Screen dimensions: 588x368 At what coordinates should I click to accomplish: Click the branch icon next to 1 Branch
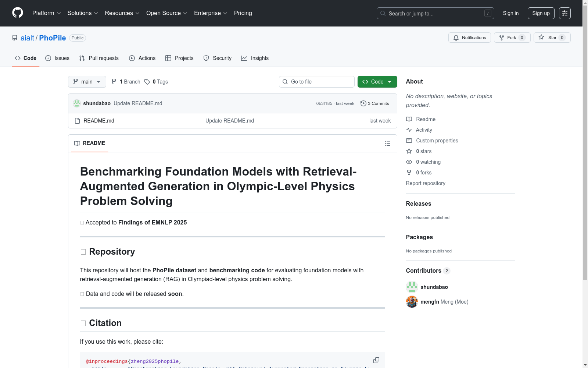(x=114, y=82)
